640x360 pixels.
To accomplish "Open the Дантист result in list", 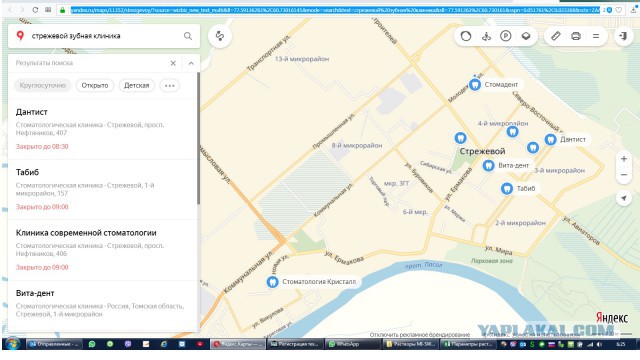I will click(102, 129).
